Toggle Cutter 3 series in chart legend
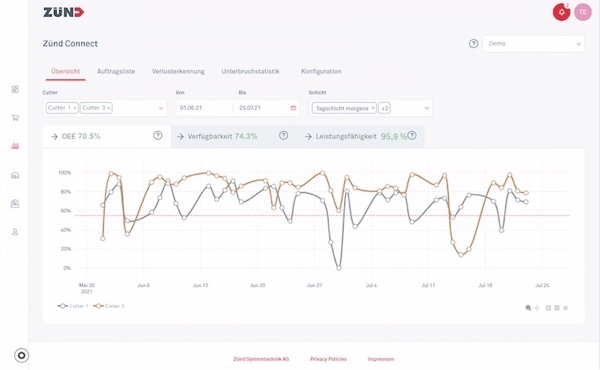The width and height of the screenshot is (600, 370). 109,306
